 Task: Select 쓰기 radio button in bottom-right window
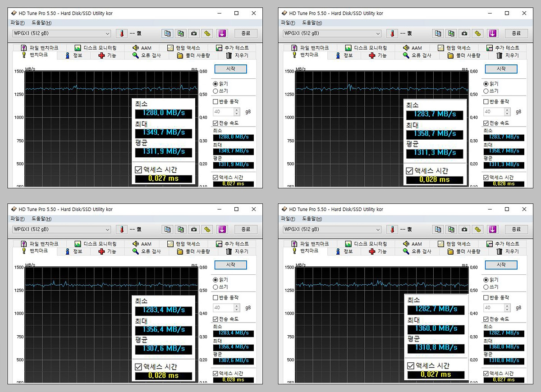coord(486,287)
